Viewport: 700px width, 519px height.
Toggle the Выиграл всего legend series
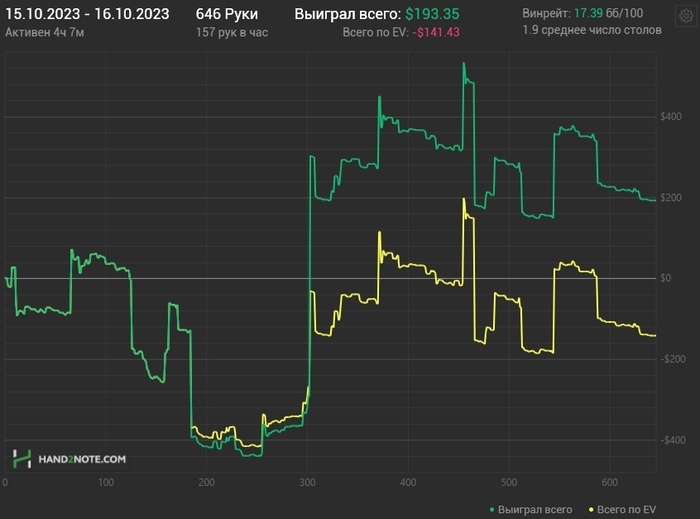pyautogui.click(x=535, y=509)
